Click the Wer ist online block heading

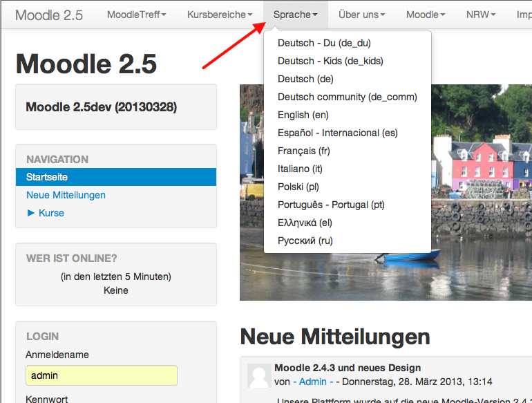(x=72, y=259)
